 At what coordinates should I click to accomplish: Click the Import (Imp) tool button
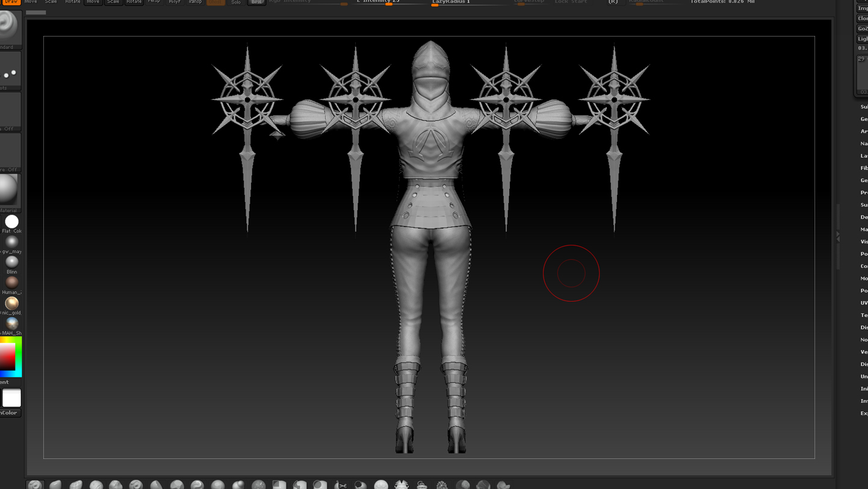[x=863, y=8]
